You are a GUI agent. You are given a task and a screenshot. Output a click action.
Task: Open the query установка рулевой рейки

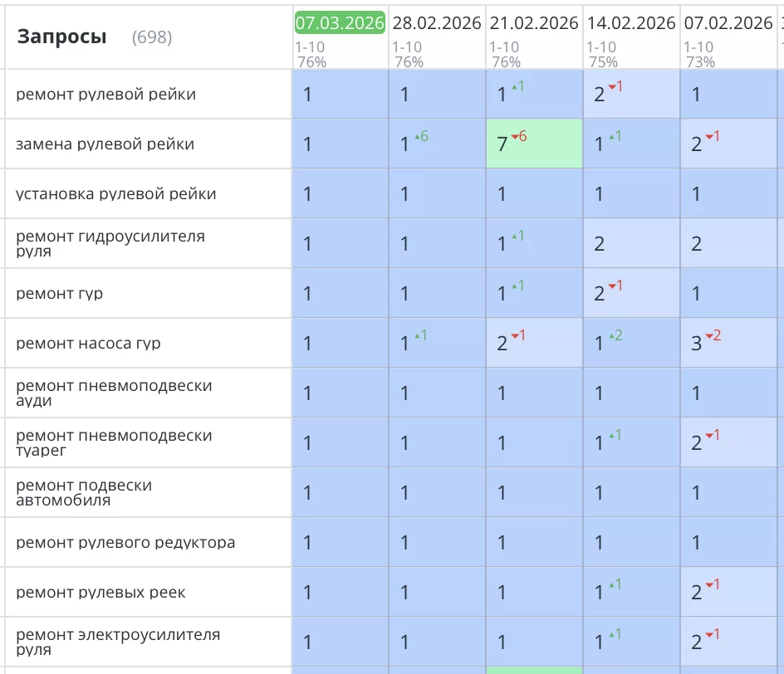[116, 194]
